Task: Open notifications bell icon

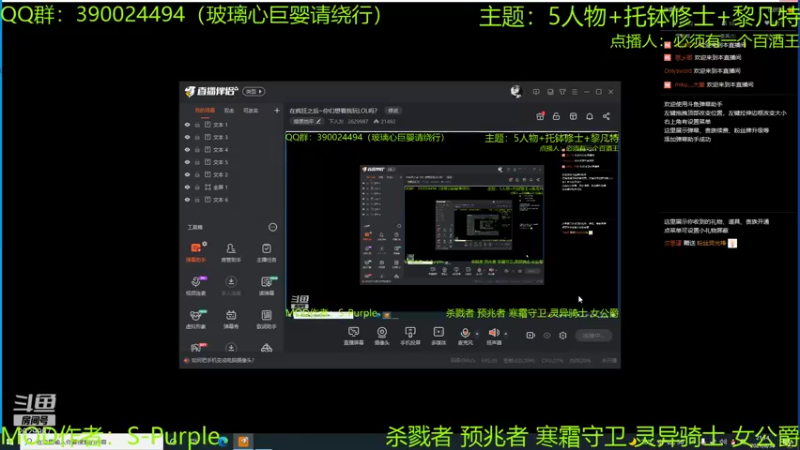Action: (x=589, y=116)
